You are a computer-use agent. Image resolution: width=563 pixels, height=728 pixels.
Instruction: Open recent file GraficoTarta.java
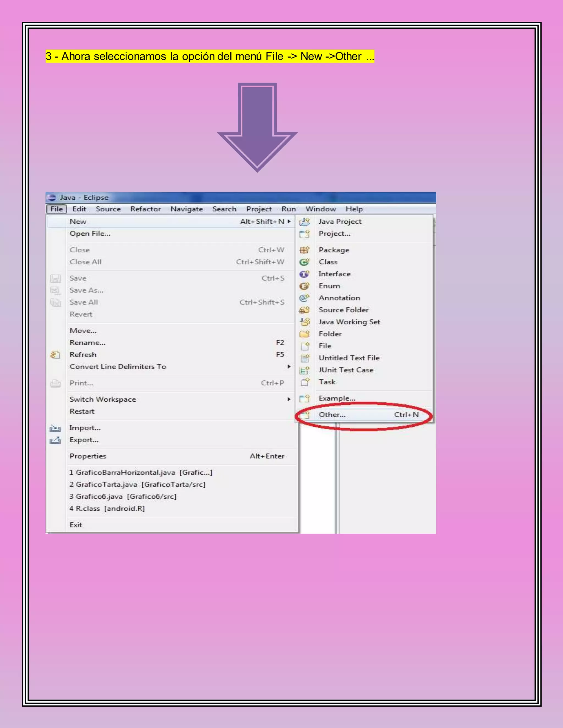pos(137,484)
